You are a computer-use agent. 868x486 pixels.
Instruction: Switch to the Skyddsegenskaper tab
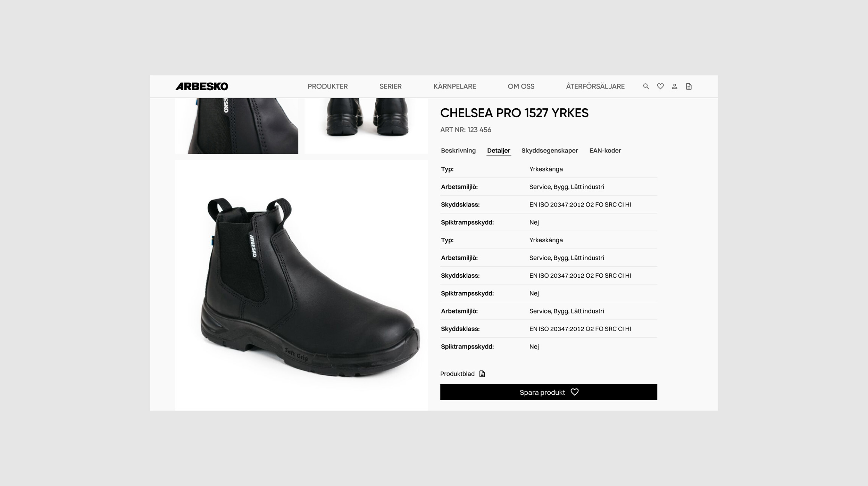pos(550,151)
